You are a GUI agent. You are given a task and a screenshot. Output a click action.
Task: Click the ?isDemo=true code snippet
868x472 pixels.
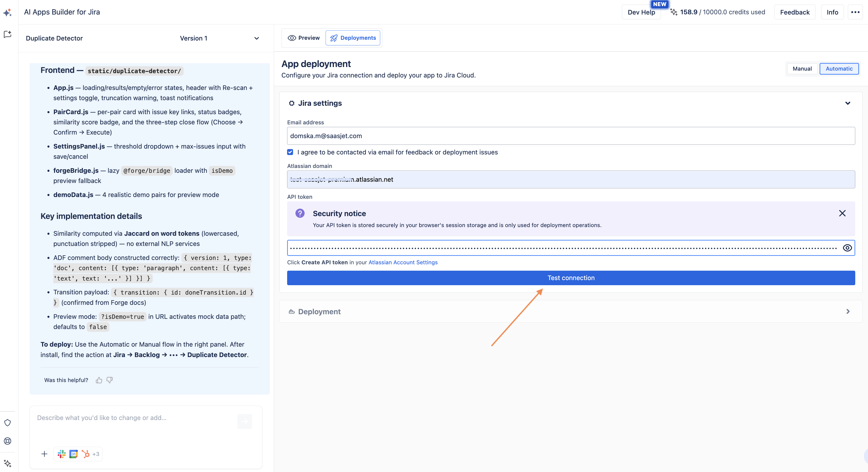click(122, 317)
